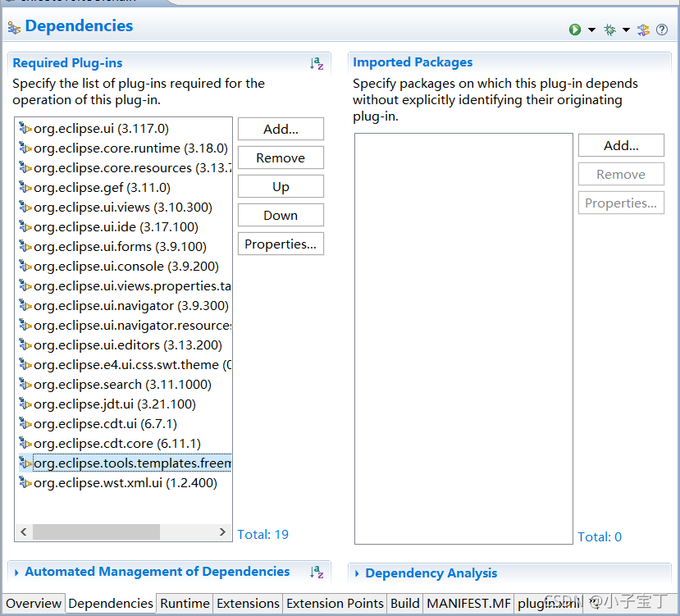680x616 pixels.
Task: Open help via the question mark icon
Action: [662, 30]
